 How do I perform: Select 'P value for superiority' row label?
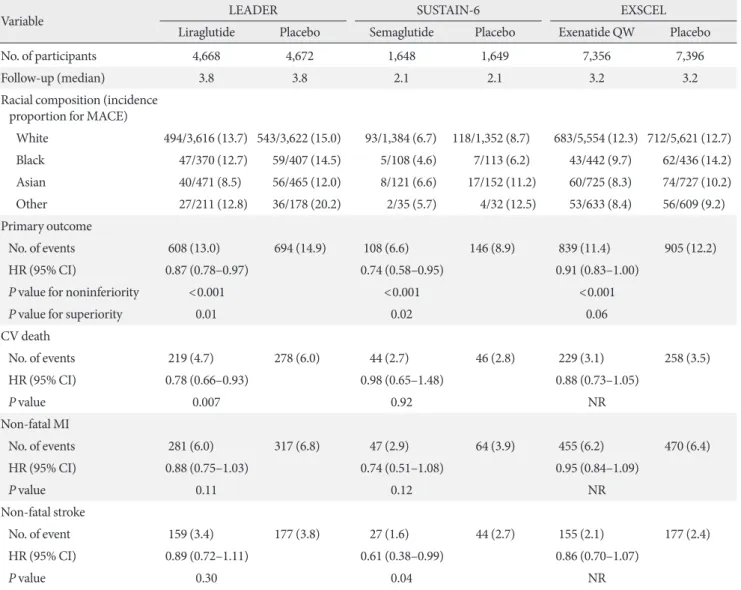coord(65,314)
